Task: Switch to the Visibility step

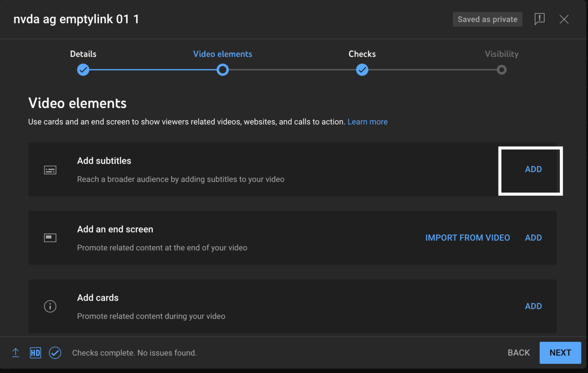Action: pos(501,54)
